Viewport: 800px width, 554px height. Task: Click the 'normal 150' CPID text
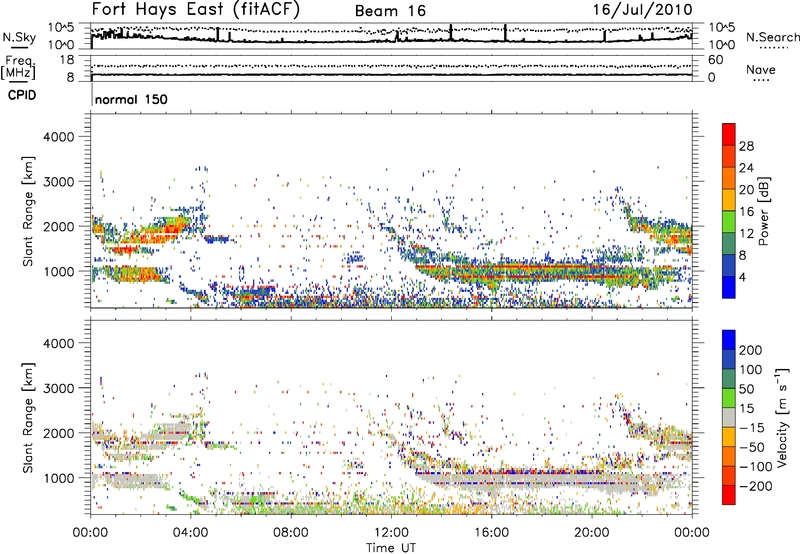(x=131, y=99)
